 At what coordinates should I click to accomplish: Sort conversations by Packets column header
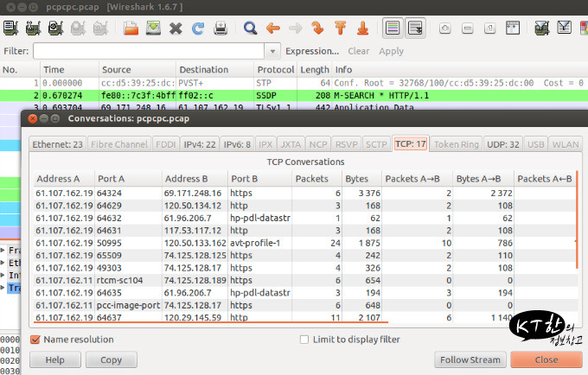(x=317, y=179)
